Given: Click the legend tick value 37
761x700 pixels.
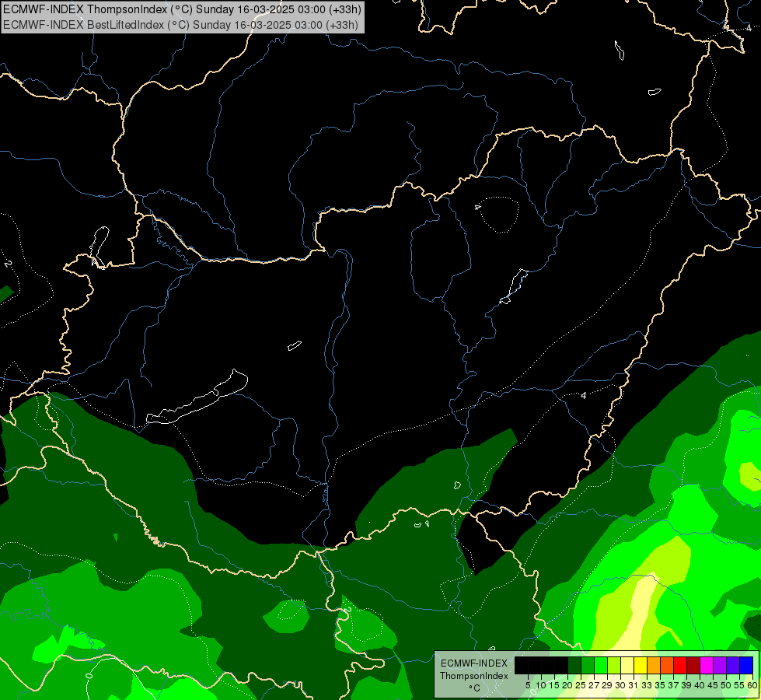Looking at the screenshot, I should point(674,685).
